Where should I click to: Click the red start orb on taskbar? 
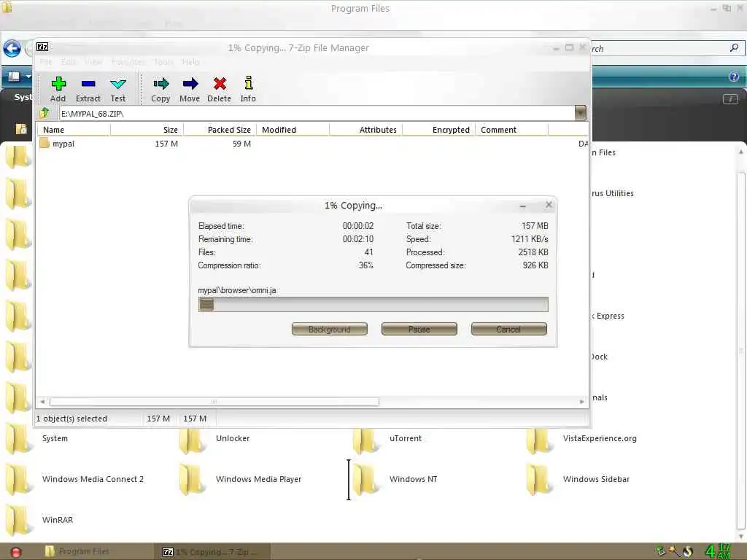16,553
